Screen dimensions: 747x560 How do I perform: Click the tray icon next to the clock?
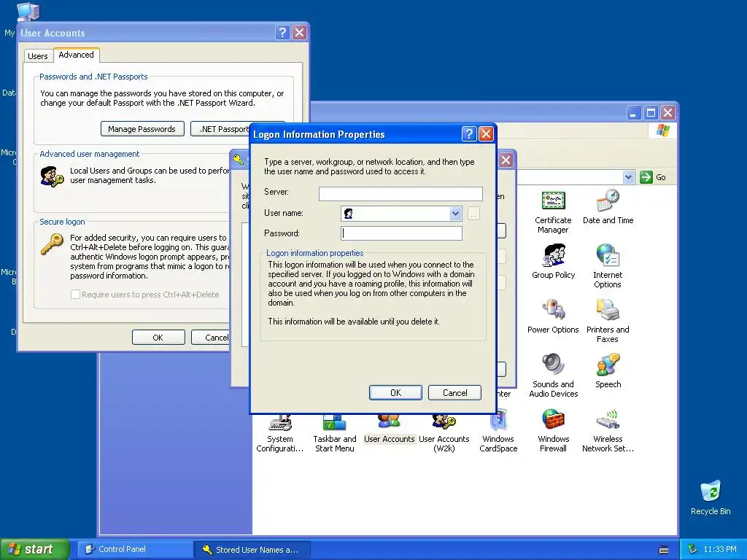pos(693,549)
